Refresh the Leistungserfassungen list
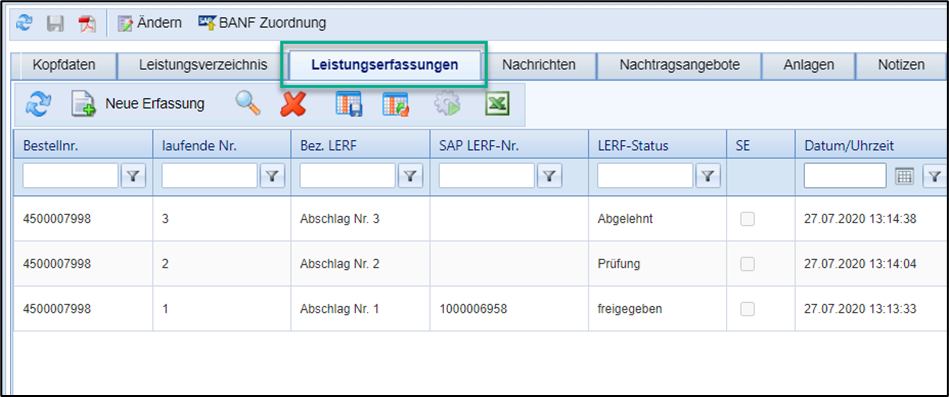This screenshot has height=397, width=949. click(38, 104)
